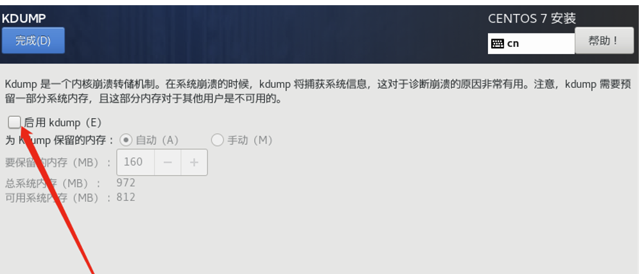Click the 要保留的内存 (MB) label
The width and height of the screenshot is (644, 274).
tap(58, 162)
